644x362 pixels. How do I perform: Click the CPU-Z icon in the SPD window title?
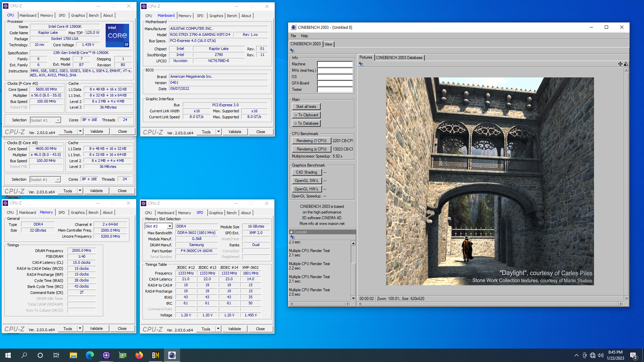pyautogui.click(x=144, y=203)
